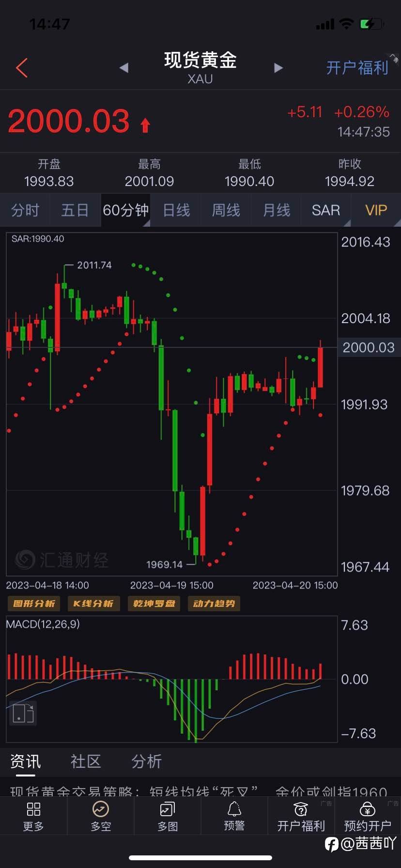The height and width of the screenshot is (868, 401).
Task: Tap the 动力趋势 button
Action: click(214, 604)
